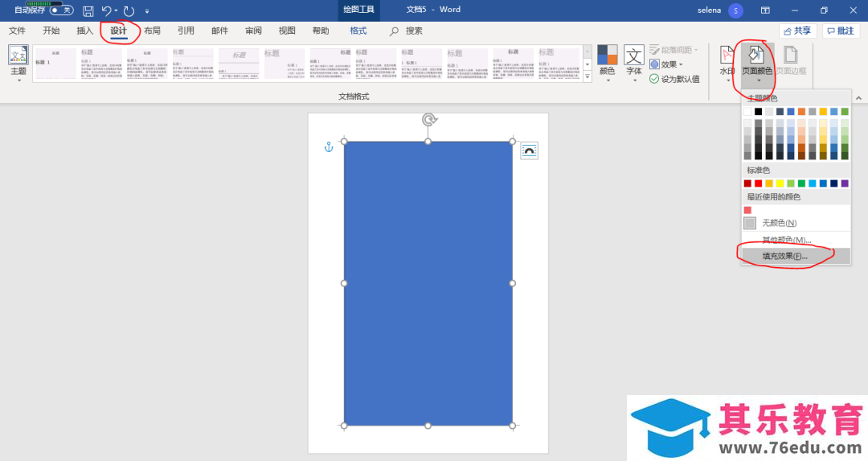Open the 主题 themes gallery
Image resolution: width=868 pixels, height=461 pixels.
pyautogui.click(x=18, y=64)
